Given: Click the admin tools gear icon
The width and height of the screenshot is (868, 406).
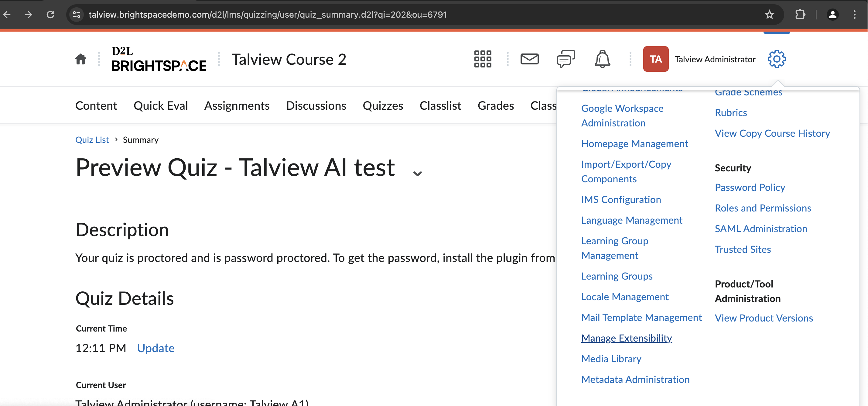Looking at the screenshot, I should (776, 59).
